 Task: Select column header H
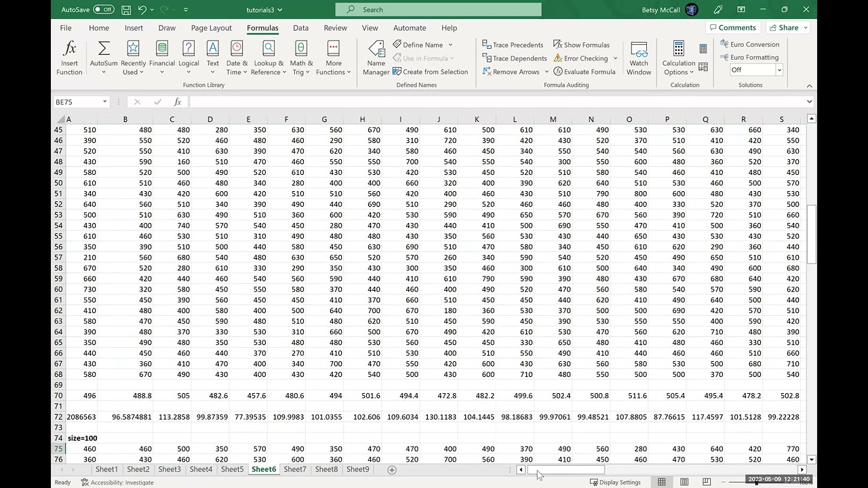tap(362, 119)
